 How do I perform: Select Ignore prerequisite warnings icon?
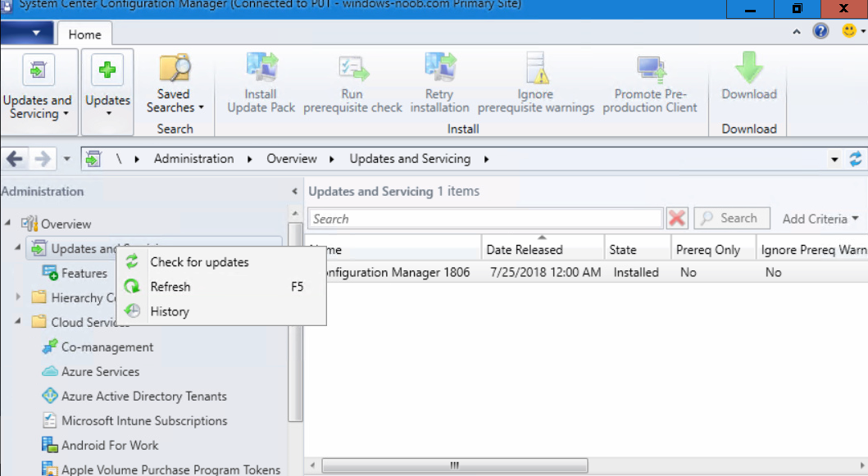click(536, 69)
